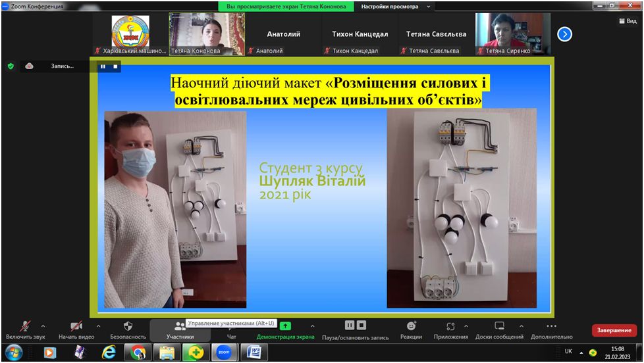Show next participants with blue arrow

(x=564, y=34)
